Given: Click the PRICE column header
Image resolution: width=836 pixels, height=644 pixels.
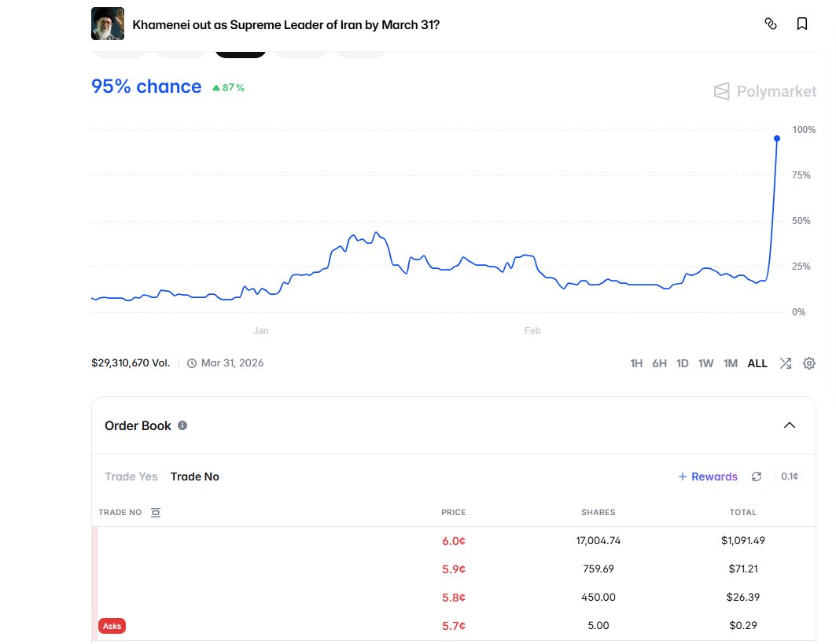Looking at the screenshot, I should pos(454,513).
